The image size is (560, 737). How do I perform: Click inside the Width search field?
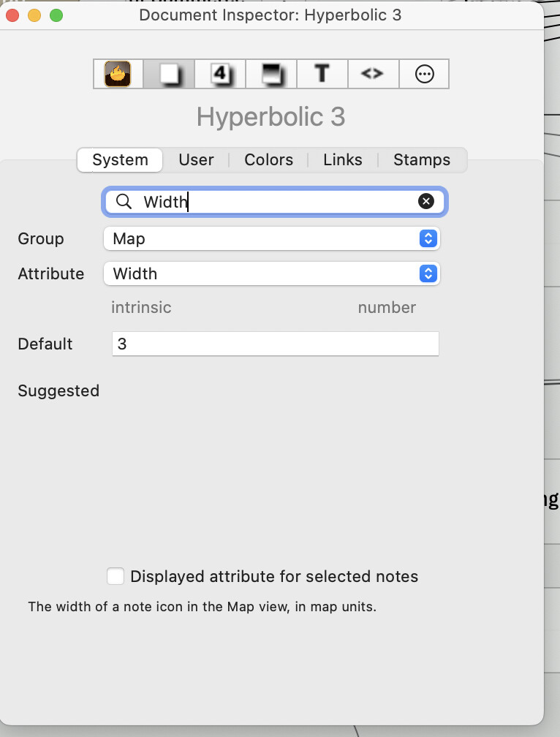[275, 202]
